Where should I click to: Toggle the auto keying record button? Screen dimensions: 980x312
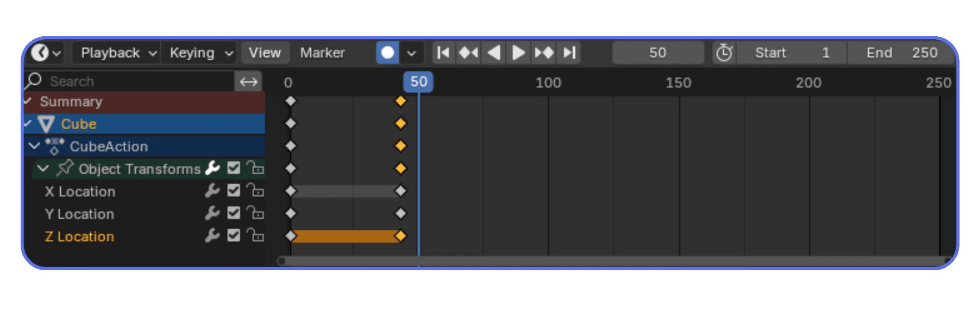coord(387,52)
